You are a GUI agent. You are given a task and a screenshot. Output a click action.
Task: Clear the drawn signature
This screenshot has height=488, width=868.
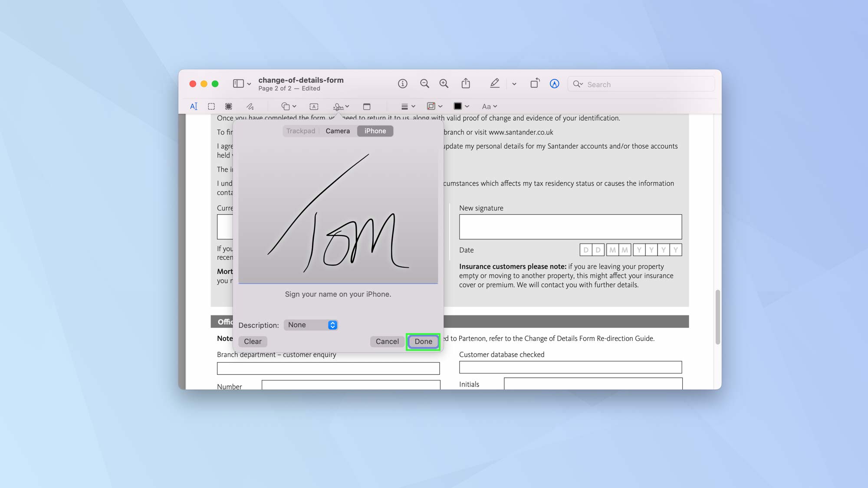pos(253,341)
